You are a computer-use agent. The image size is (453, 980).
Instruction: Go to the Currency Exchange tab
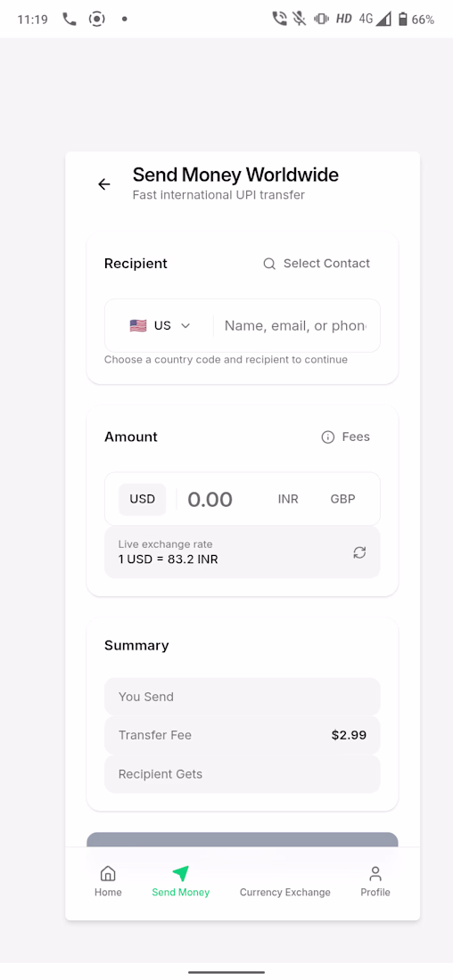[x=284, y=893]
